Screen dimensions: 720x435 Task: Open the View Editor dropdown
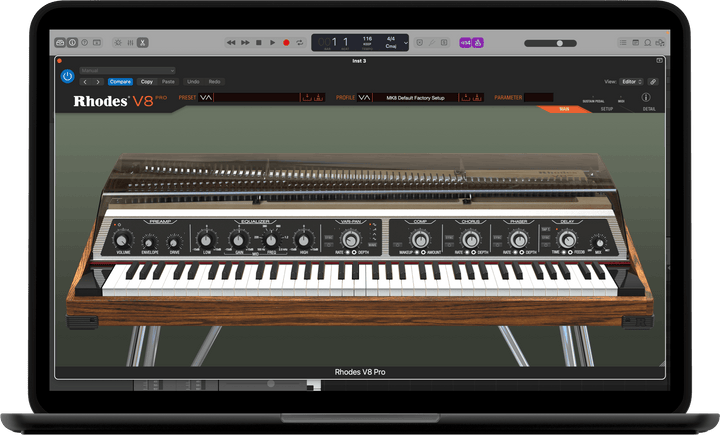coord(631,82)
